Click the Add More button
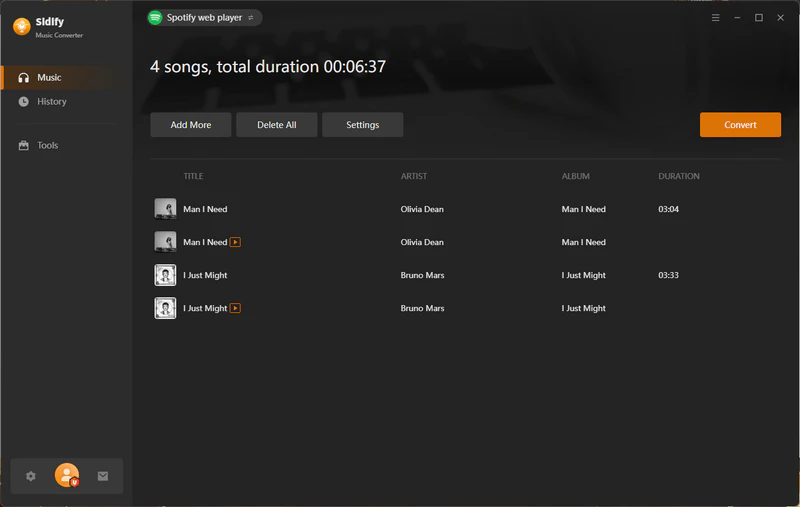Screen dimensions: 800x507 click(191, 125)
